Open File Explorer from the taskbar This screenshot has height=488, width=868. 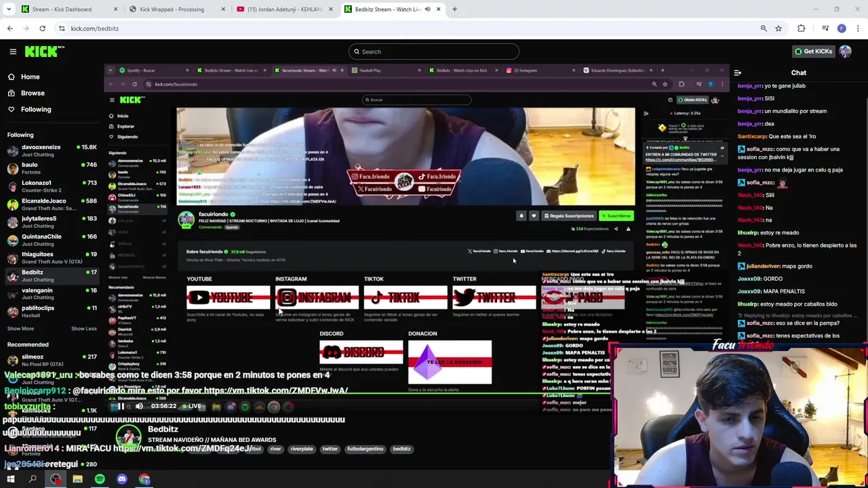click(x=77, y=479)
